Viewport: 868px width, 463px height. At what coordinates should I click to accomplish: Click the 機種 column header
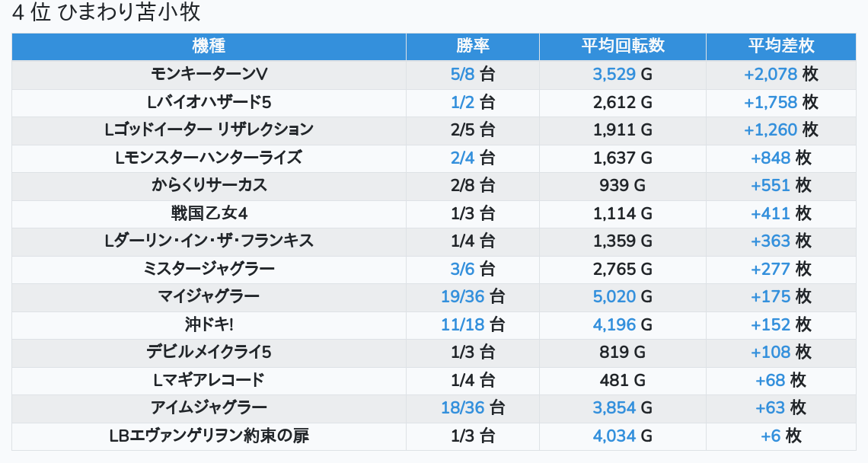[209, 46]
